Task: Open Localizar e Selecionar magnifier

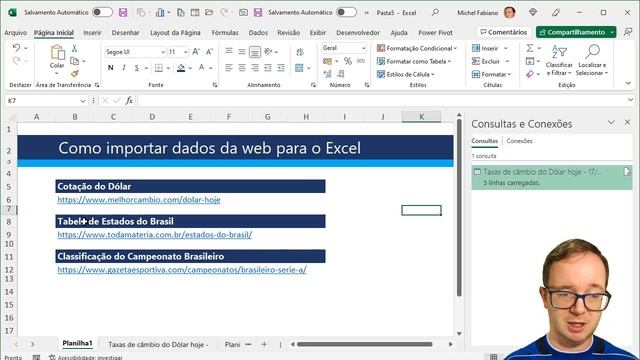Action: 592,60
